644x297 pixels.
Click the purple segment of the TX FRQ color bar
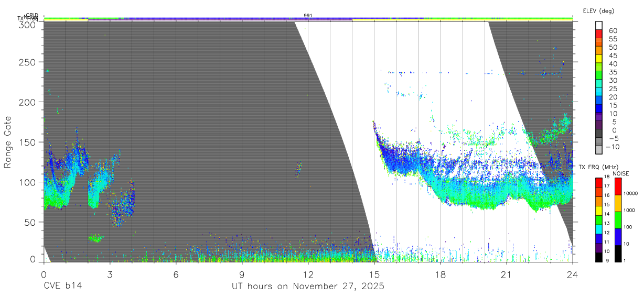coord(599,248)
